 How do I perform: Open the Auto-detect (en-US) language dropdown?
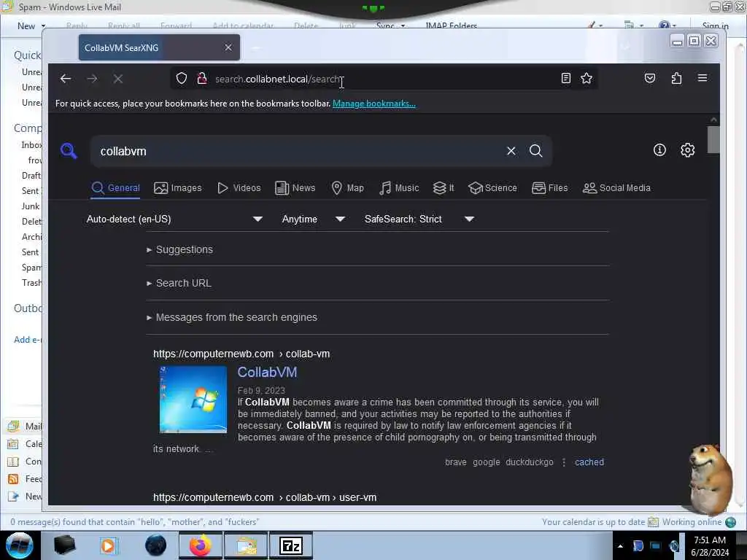175,219
